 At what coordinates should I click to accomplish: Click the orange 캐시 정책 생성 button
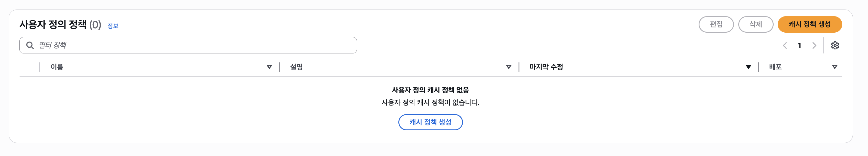(x=809, y=24)
